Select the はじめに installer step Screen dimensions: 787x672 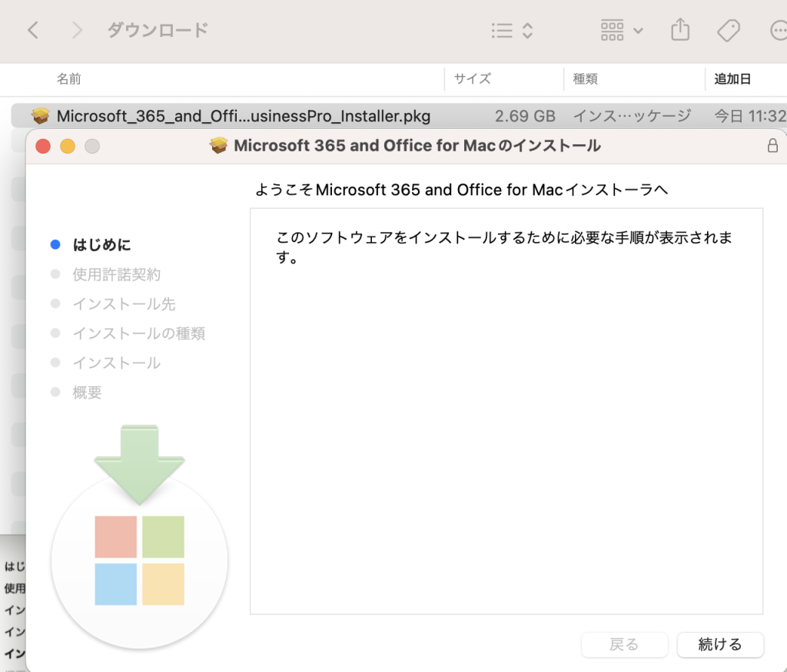pyautogui.click(x=101, y=245)
